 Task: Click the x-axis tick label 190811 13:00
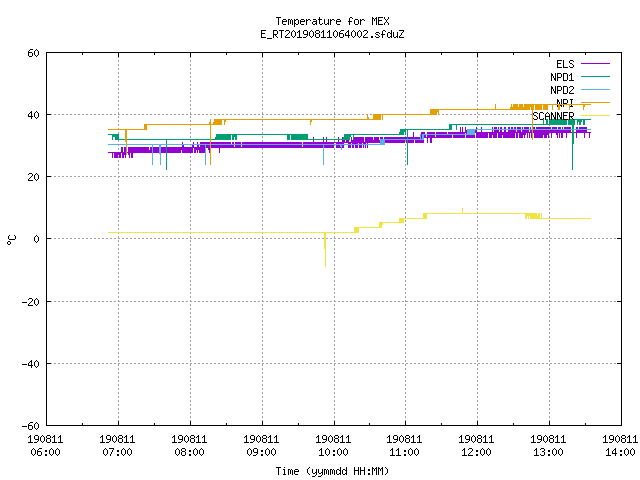click(548, 446)
